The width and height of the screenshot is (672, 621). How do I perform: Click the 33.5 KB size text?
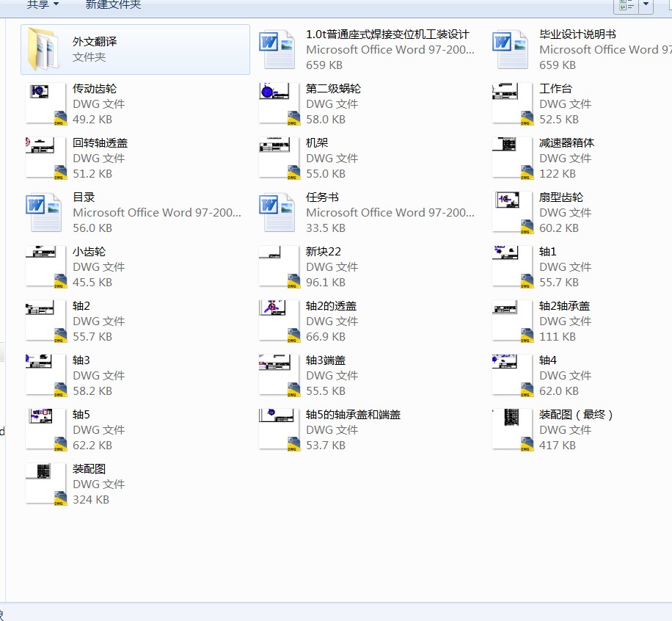click(326, 228)
